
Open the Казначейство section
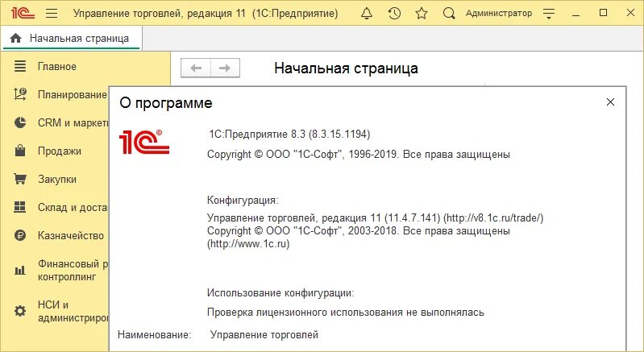click(71, 235)
